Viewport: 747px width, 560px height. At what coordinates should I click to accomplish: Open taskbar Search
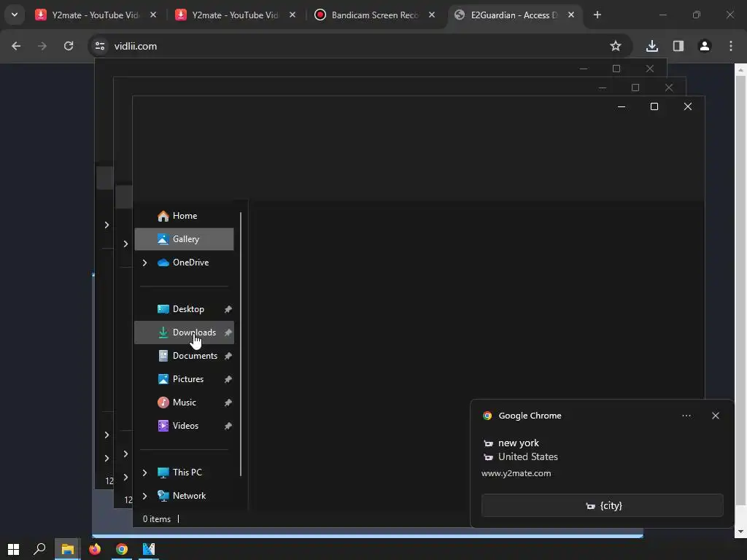39,549
